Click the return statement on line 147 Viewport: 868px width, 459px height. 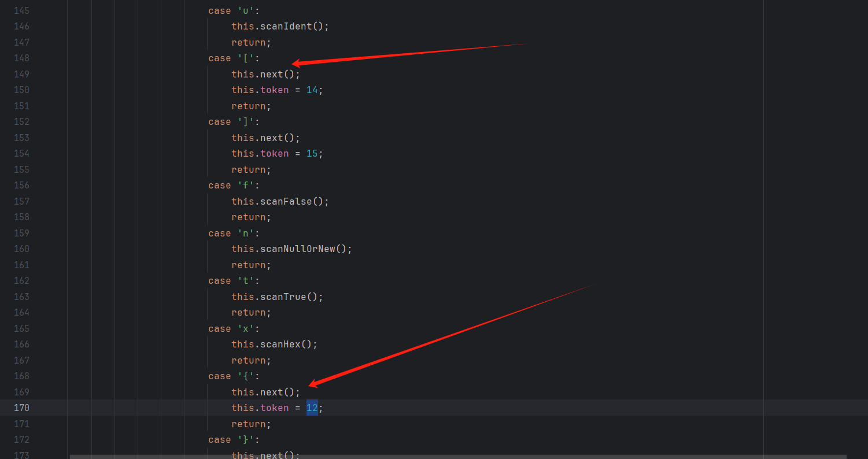coord(252,42)
